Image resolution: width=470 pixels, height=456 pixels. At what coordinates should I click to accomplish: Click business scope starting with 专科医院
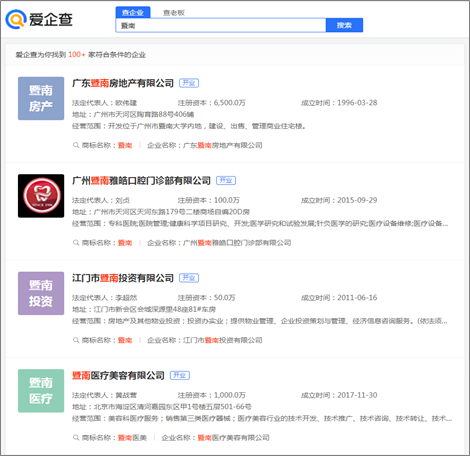[278, 224]
